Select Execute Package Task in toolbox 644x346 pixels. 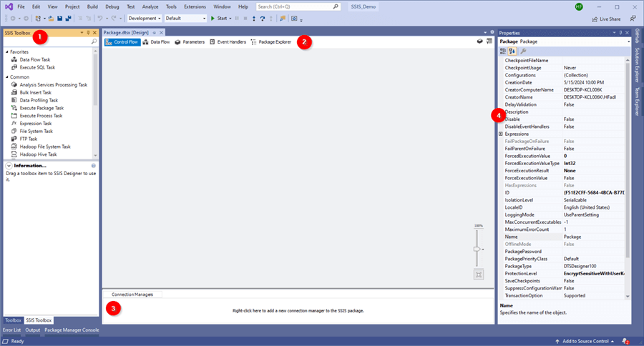42,108
